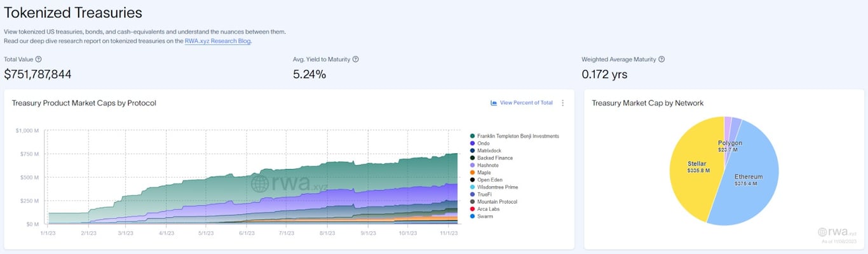This screenshot has width=868, height=254.
Task: Click the Franklin Templeton Benji Investments legend dot
Action: [473, 136]
